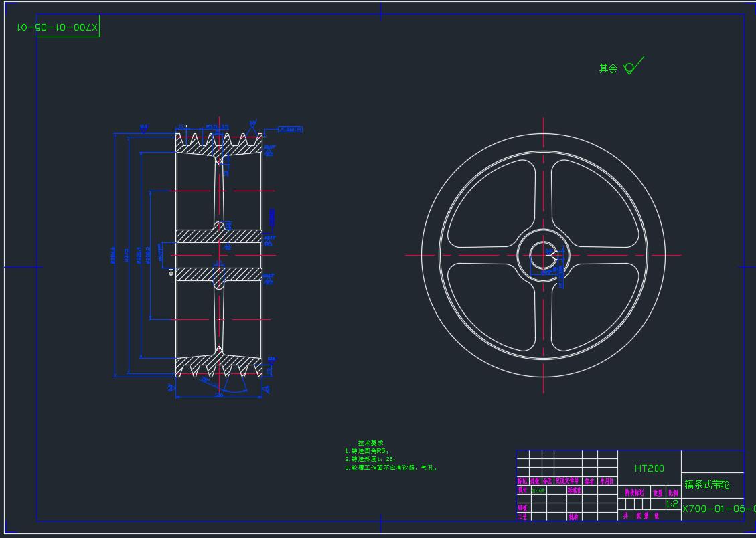Select the 1:2 scale value
Image resolution: width=756 pixels, height=538 pixels.
[672, 504]
